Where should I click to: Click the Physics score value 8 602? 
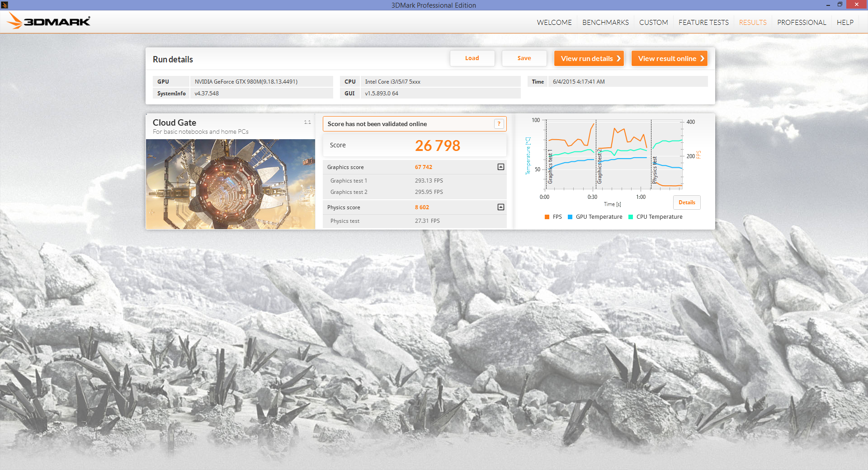coord(422,207)
